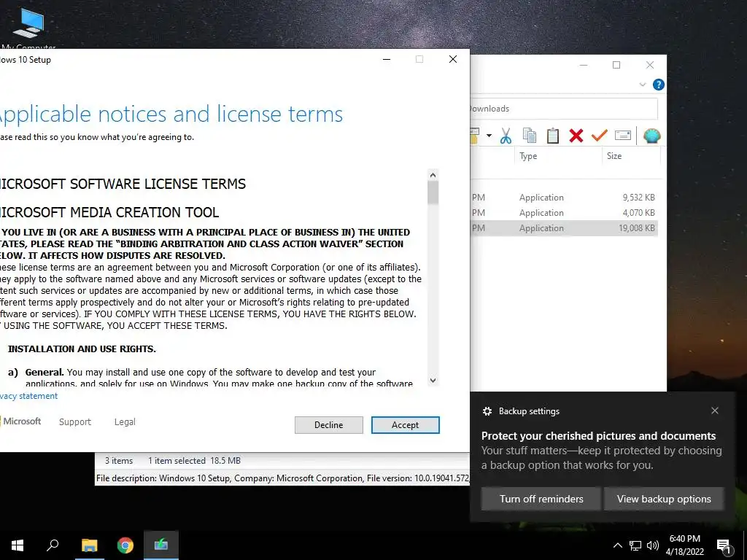Open the Support link in Setup
The width and height of the screenshot is (747, 560).
[x=75, y=422]
